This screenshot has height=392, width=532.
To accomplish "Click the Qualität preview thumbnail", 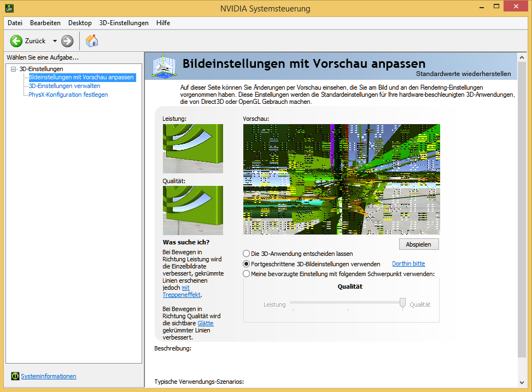I will click(x=192, y=210).
